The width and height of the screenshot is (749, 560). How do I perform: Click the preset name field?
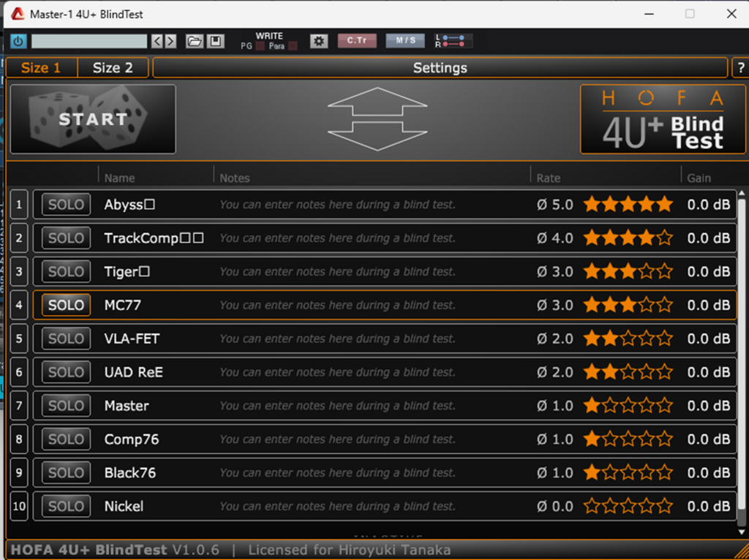pyautogui.click(x=89, y=41)
